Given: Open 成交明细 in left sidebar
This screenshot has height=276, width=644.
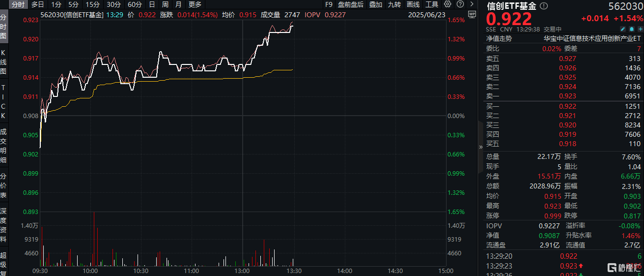Looking at the screenshot, I should point(3,146).
